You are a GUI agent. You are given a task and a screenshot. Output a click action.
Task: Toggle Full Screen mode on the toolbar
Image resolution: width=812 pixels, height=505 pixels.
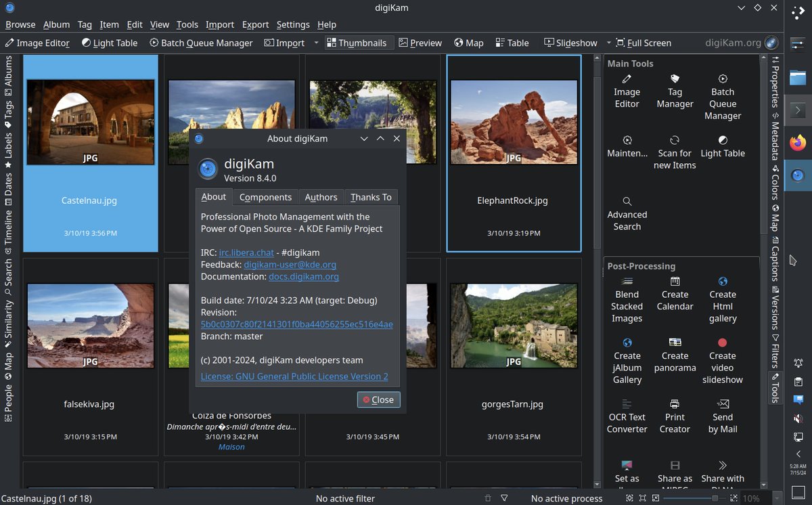pyautogui.click(x=643, y=43)
